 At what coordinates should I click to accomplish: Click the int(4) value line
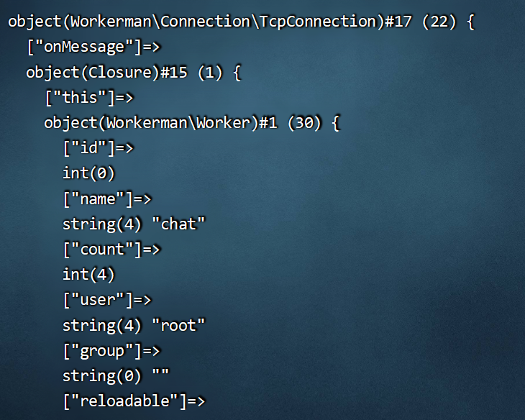pos(88,275)
